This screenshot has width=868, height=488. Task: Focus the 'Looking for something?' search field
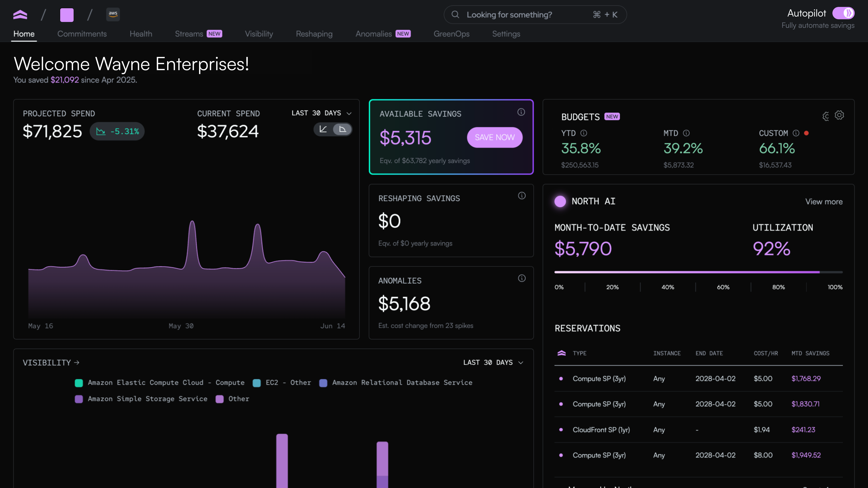535,15
